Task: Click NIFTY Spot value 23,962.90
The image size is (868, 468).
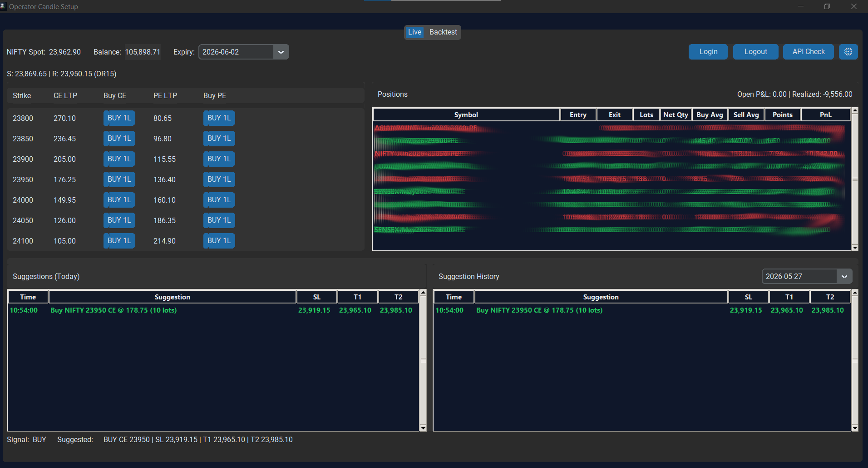Action: pos(65,52)
